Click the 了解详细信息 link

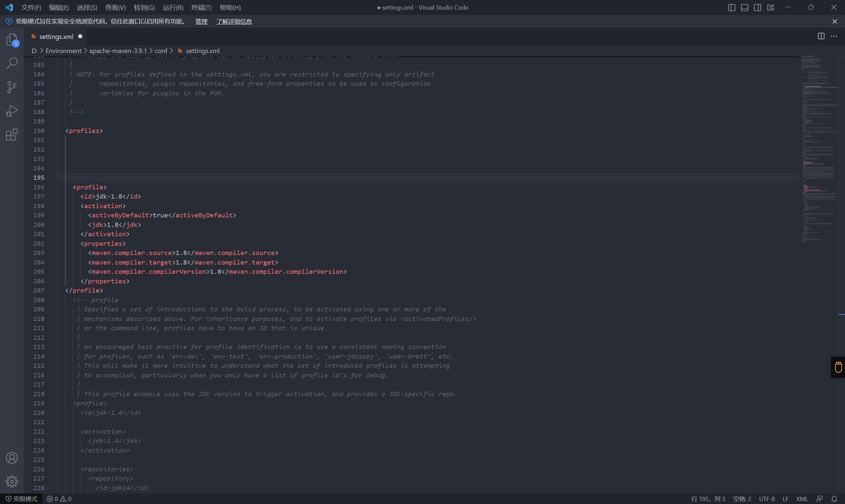pyautogui.click(x=234, y=21)
